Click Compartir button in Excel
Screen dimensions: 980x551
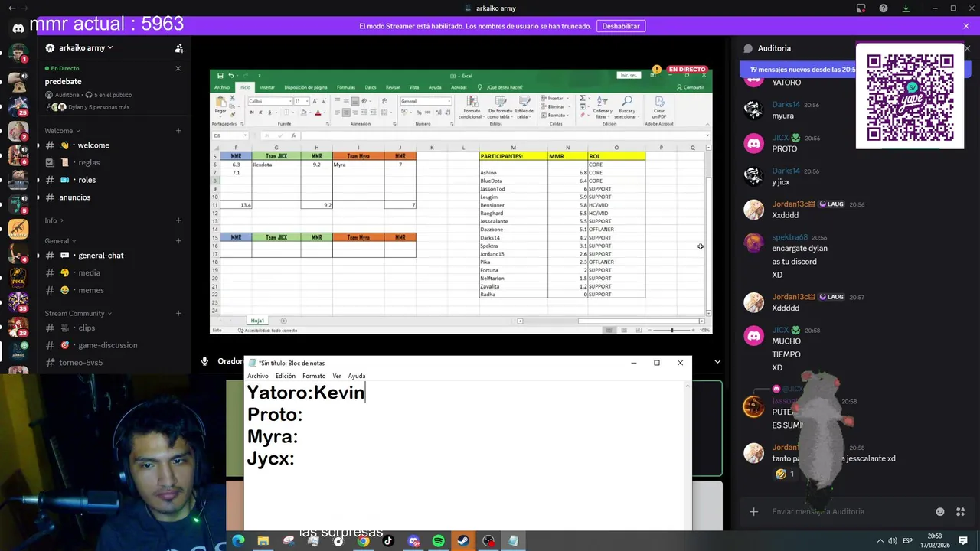pos(689,87)
